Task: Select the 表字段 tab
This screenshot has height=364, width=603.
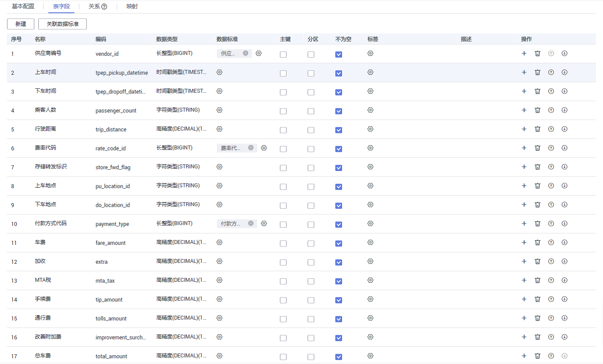Action: pyautogui.click(x=61, y=7)
